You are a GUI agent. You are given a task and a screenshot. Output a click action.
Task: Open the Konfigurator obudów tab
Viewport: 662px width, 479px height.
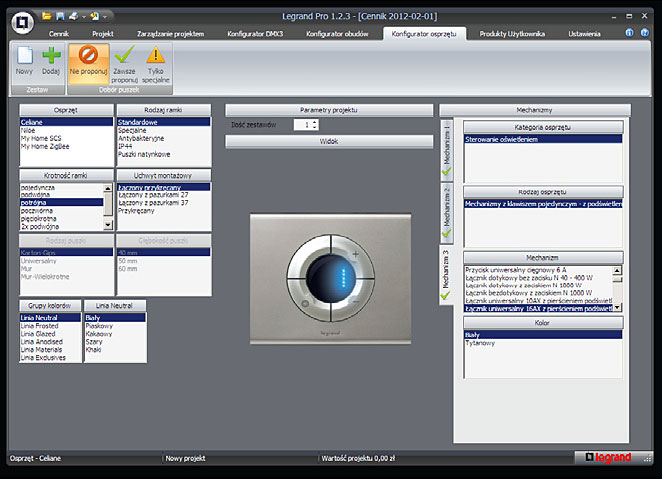pos(337,34)
